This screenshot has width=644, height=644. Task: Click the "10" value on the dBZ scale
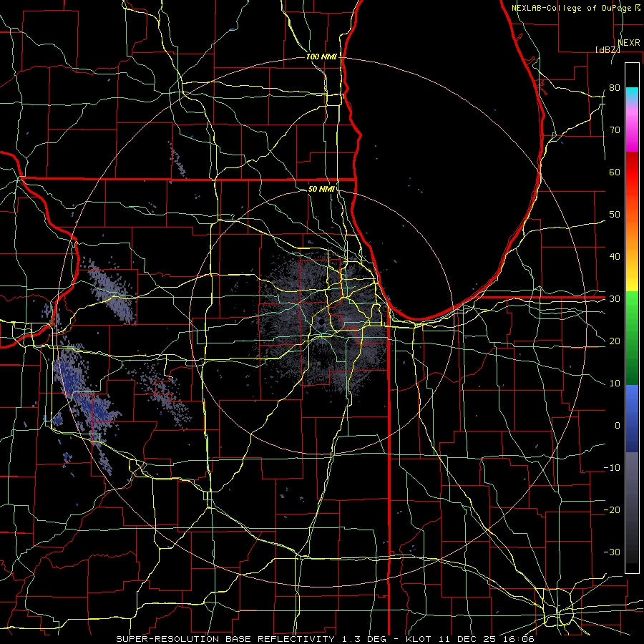click(615, 384)
